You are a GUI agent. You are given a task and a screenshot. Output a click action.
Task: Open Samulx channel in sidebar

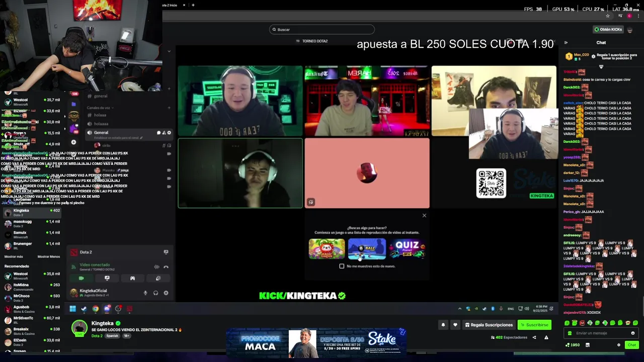32,234
